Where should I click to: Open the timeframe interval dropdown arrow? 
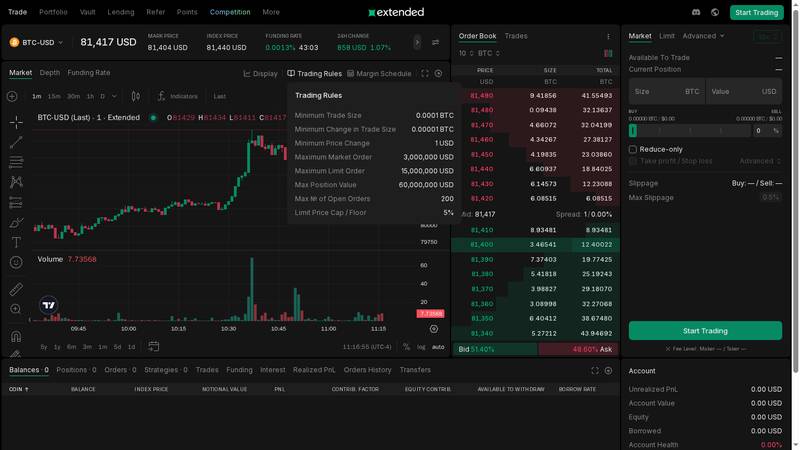click(114, 96)
